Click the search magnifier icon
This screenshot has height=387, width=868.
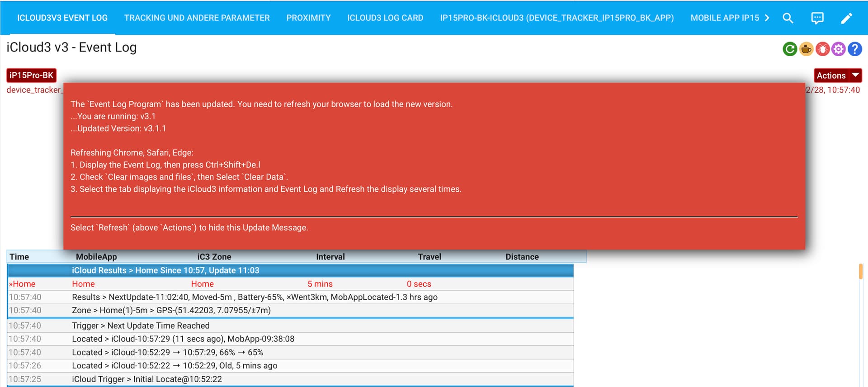click(788, 18)
